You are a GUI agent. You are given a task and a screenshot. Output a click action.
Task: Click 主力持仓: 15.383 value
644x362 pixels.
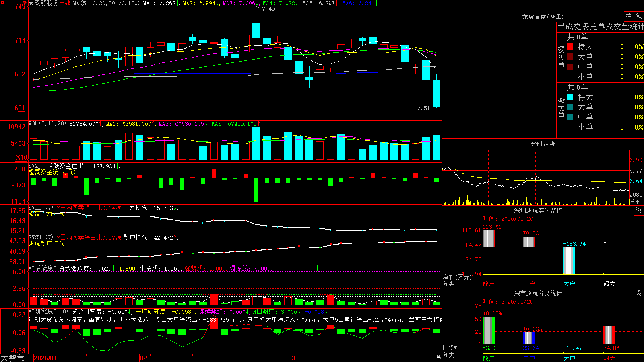click(148, 208)
